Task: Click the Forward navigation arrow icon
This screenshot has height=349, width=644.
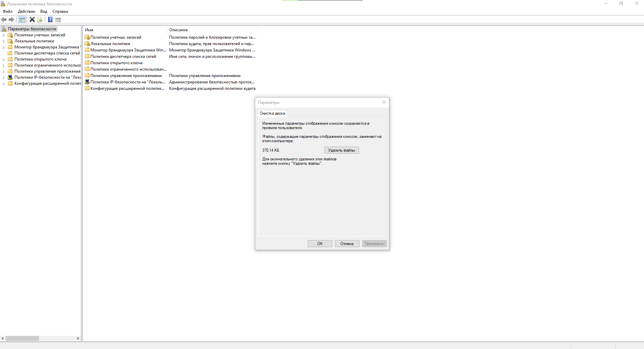Action: (11, 20)
